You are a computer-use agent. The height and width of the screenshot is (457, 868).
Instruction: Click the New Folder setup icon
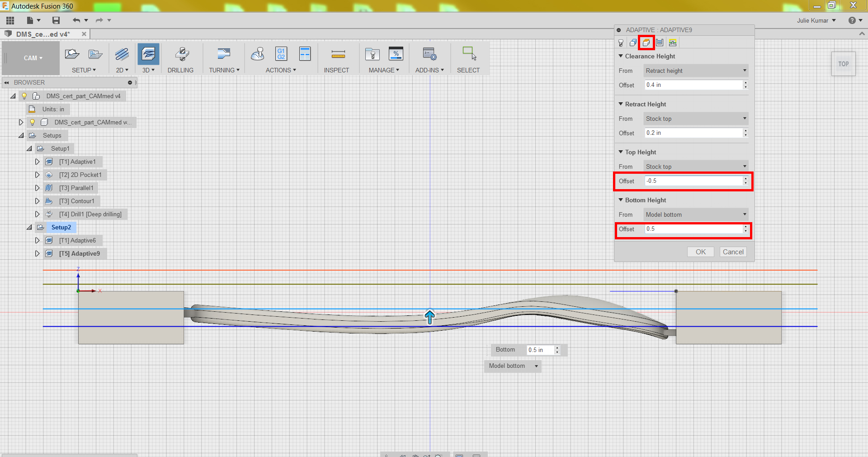(x=95, y=54)
